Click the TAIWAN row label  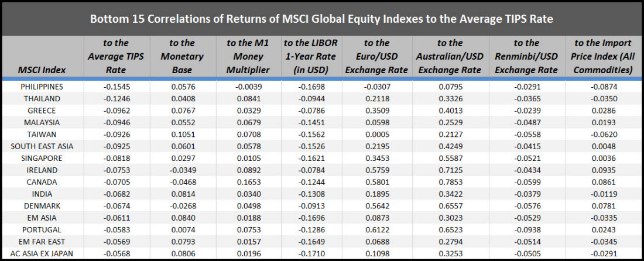click(42, 135)
